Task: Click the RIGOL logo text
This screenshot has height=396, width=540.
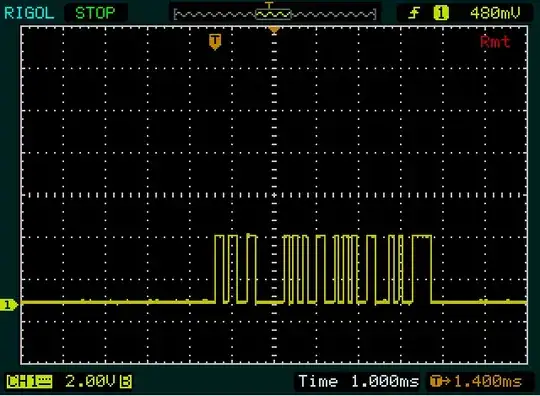Action: click(x=29, y=13)
